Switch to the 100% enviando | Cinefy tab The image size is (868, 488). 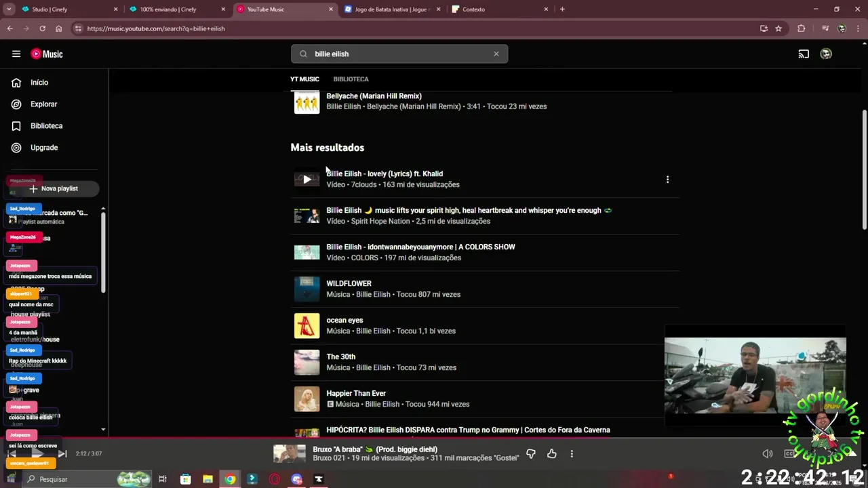pyautogui.click(x=176, y=9)
